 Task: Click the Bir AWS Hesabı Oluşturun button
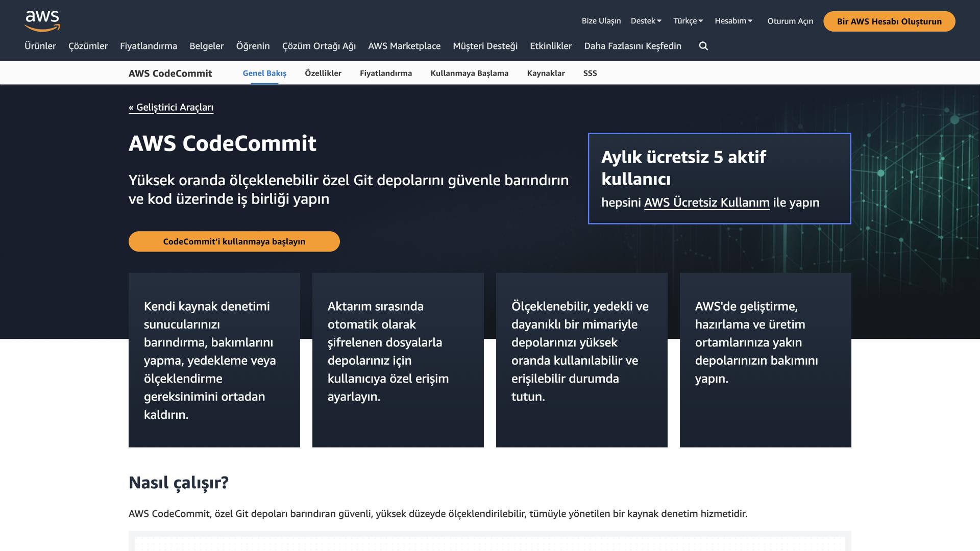click(x=889, y=21)
